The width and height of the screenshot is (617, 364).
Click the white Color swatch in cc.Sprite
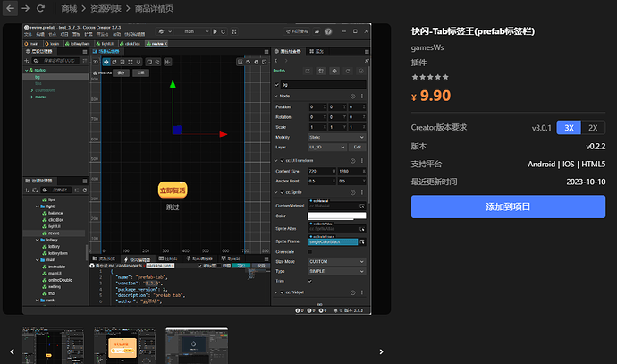pyautogui.click(x=336, y=216)
